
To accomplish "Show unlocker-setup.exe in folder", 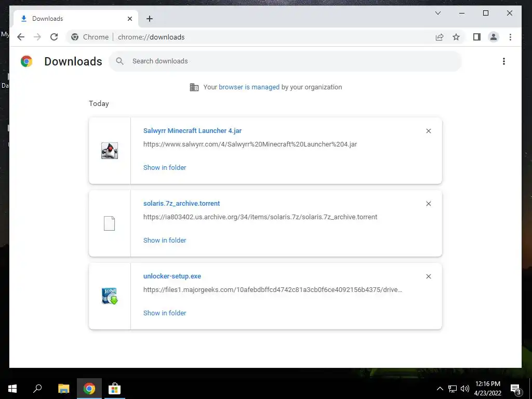I will 165,313.
